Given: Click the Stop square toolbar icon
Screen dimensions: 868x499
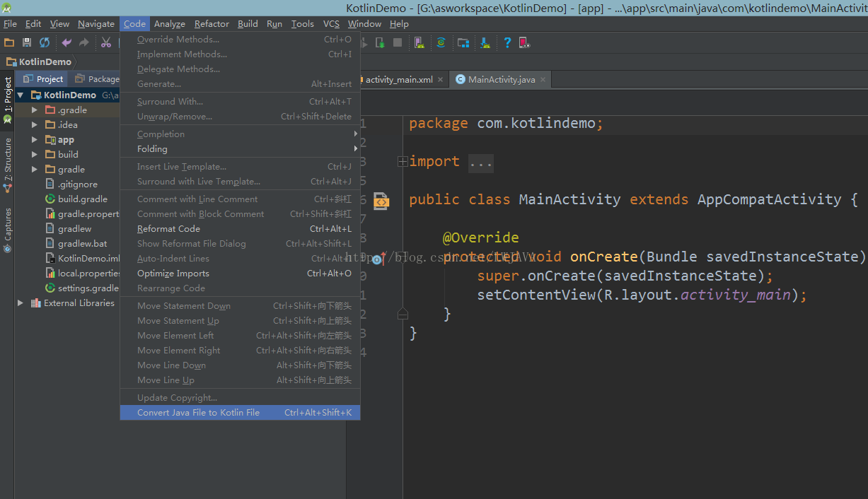Looking at the screenshot, I should pyautogui.click(x=398, y=43).
